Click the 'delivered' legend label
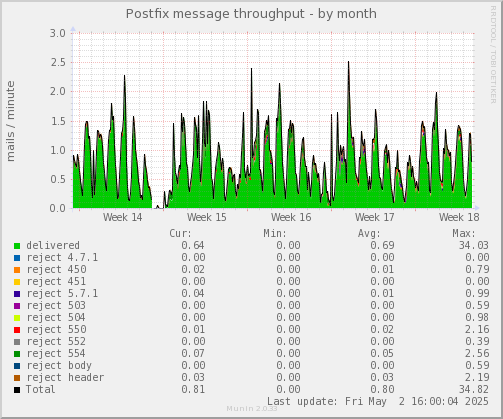The image size is (503, 419). point(53,246)
